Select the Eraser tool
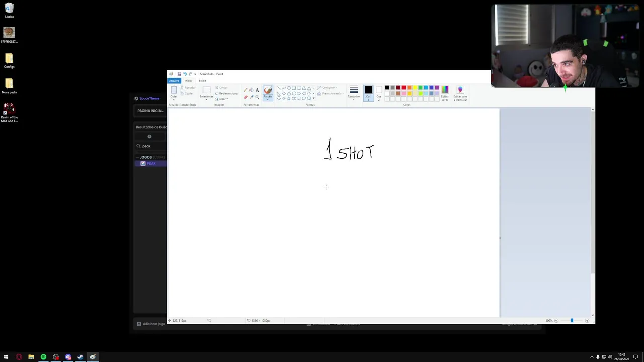The width and height of the screenshot is (644, 362). point(246,97)
